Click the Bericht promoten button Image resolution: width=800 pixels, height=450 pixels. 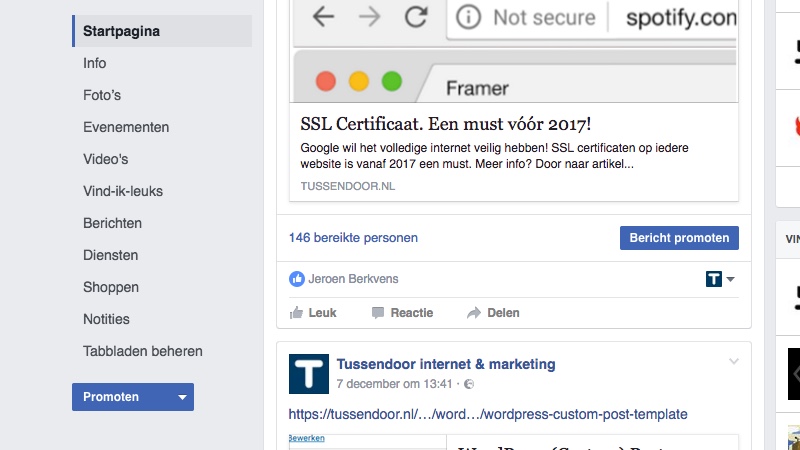click(x=679, y=238)
